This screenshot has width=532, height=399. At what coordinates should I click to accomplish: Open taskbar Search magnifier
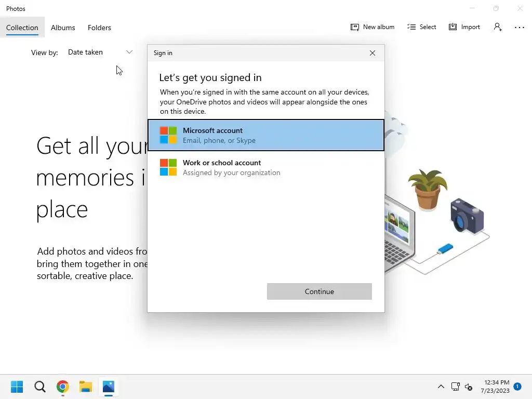point(40,387)
